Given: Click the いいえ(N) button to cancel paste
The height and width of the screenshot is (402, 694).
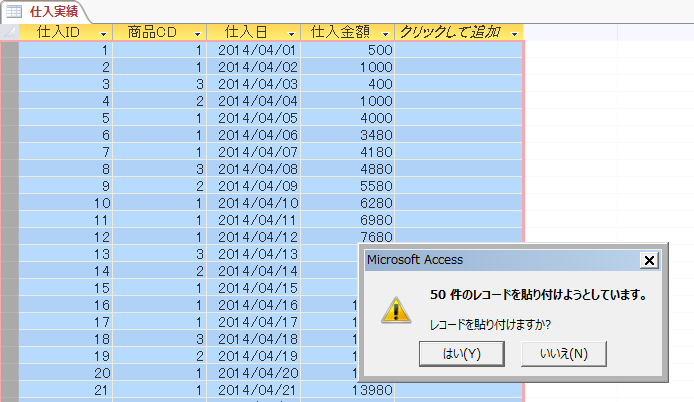Looking at the screenshot, I should click(563, 353).
